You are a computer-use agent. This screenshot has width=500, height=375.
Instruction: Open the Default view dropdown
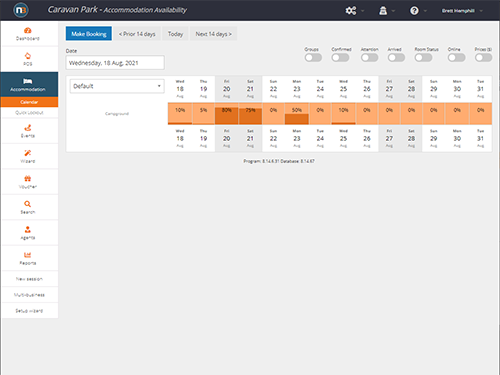pyautogui.click(x=117, y=86)
